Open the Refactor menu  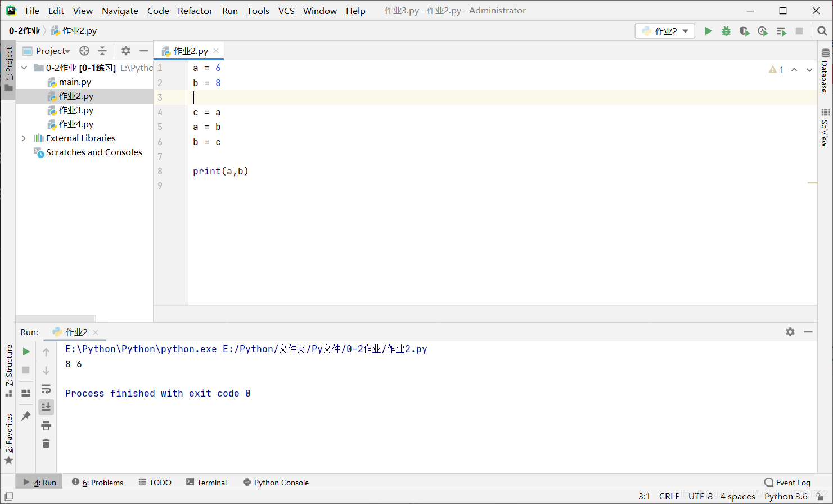coord(195,11)
